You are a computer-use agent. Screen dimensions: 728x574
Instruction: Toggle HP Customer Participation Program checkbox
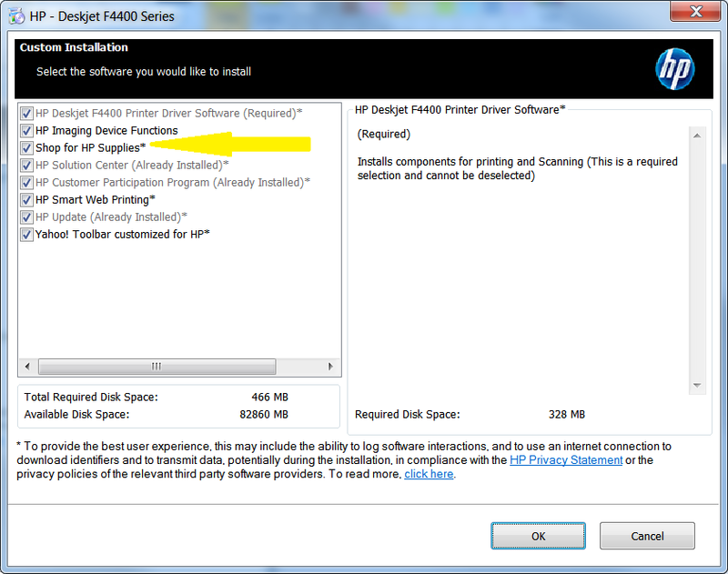point(26,182)
